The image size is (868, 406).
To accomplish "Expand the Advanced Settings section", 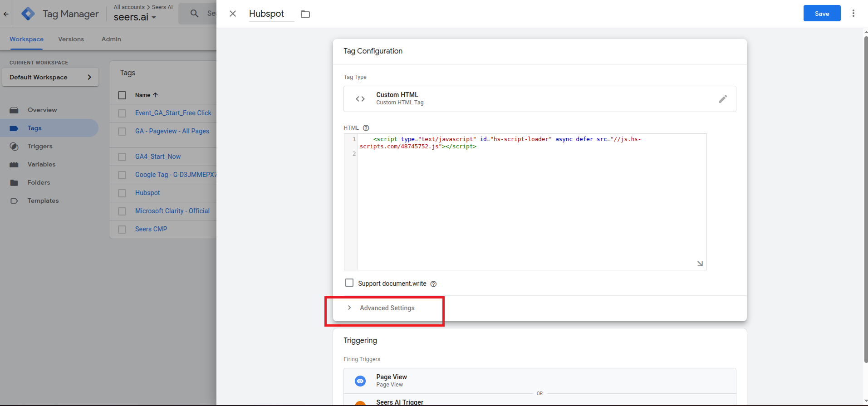I will [387, 308].
